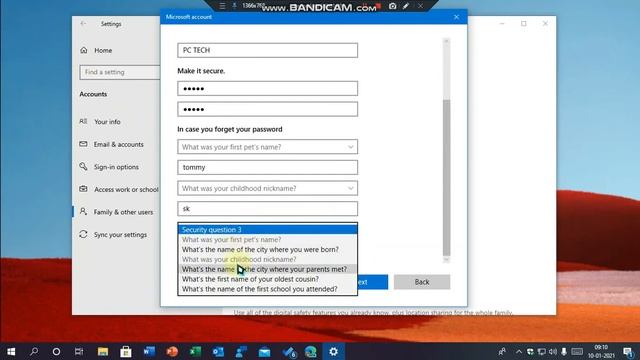Stop the Bandicam red record indicator

click(379, 6)
